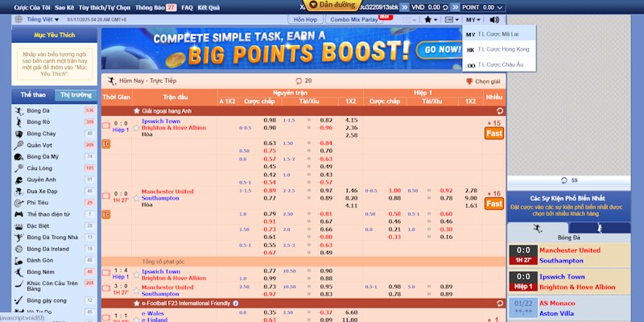Click the speaker sound icon in toolbar
644x322 pixels.
[493, 19]
